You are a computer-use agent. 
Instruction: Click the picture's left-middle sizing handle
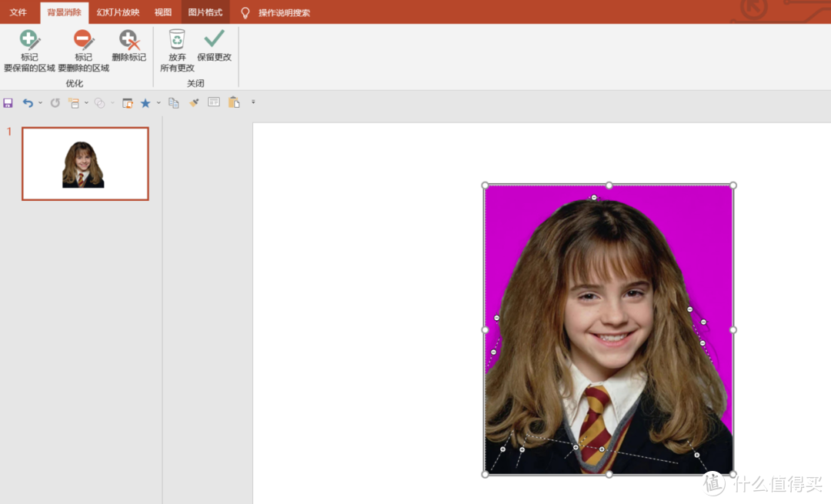click(x=485, y=329)
